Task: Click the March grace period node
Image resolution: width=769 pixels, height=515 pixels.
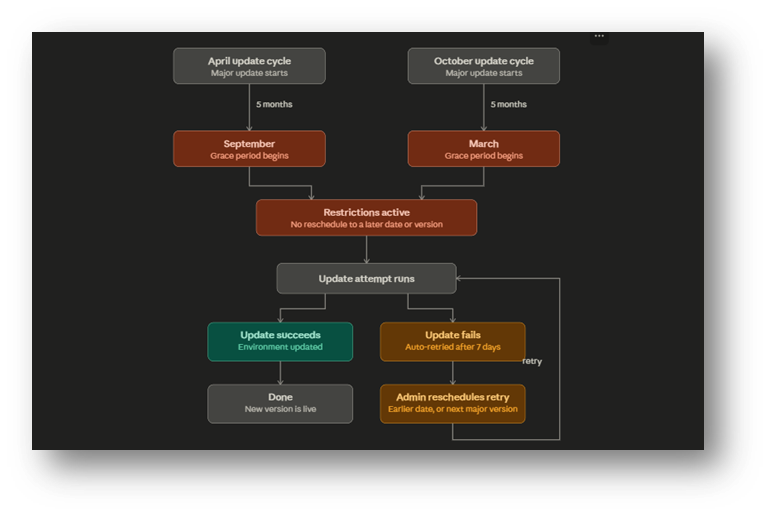Action: 484,149
